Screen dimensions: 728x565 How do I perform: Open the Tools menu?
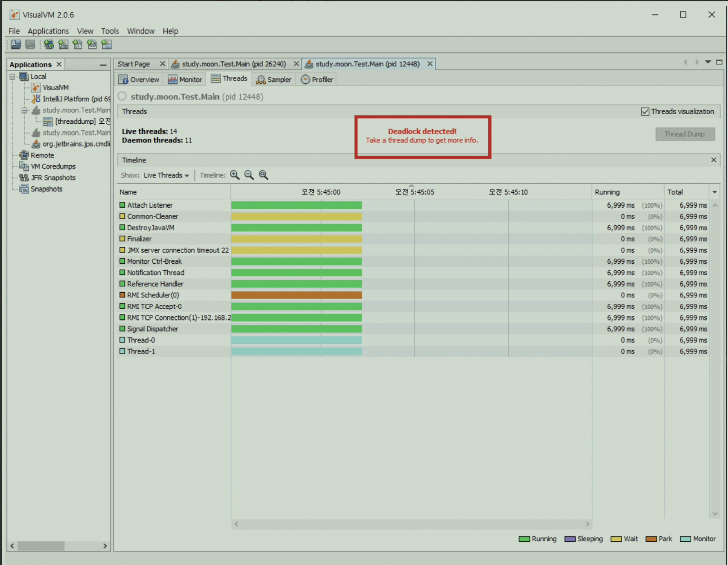tap(110, 31)
